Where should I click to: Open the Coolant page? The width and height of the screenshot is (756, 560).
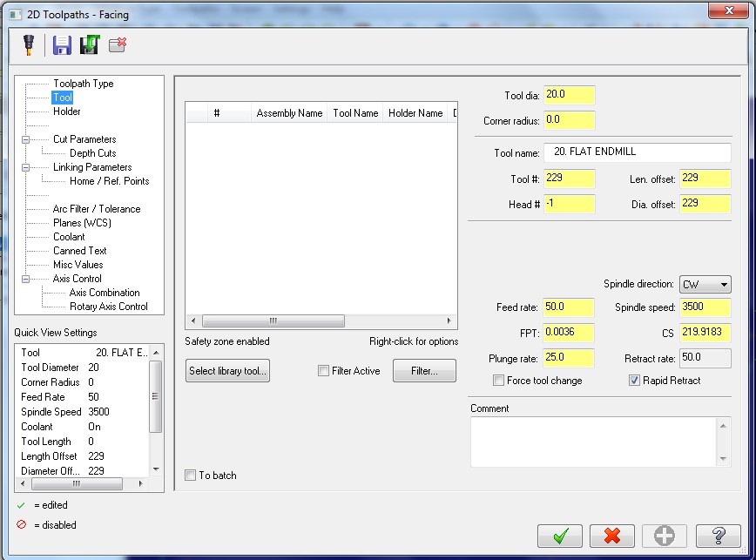coord(69,237)
